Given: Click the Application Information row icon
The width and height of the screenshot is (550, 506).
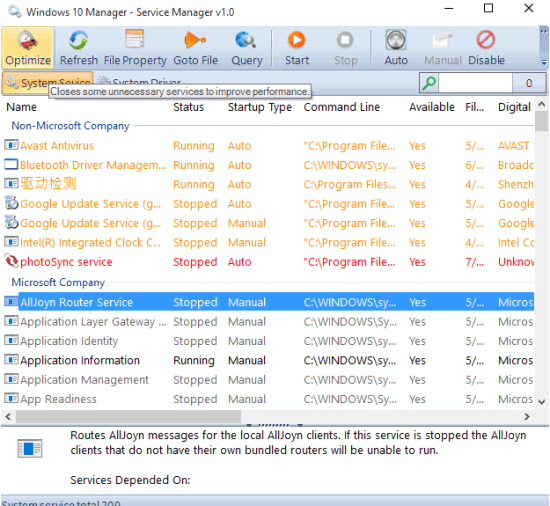Looking at the screenshot, I should pos(11,359).
